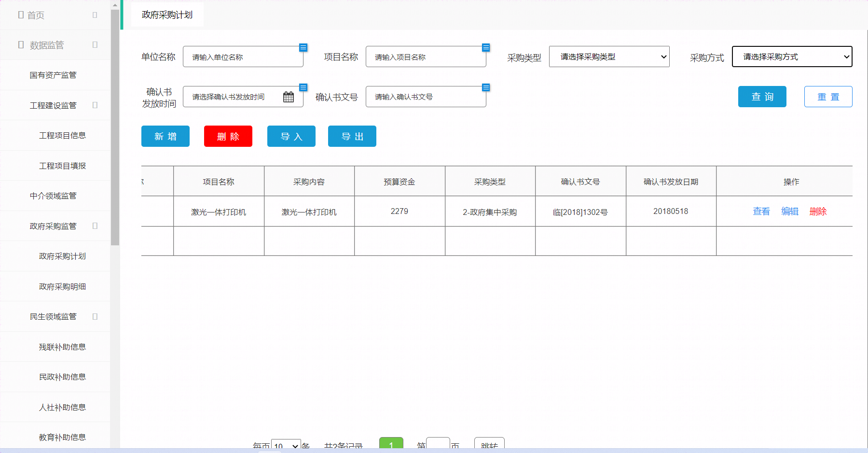Screen dimensions: 868x453
Task: Open 中介领域监管 menu item
Action: click(53, 196)
